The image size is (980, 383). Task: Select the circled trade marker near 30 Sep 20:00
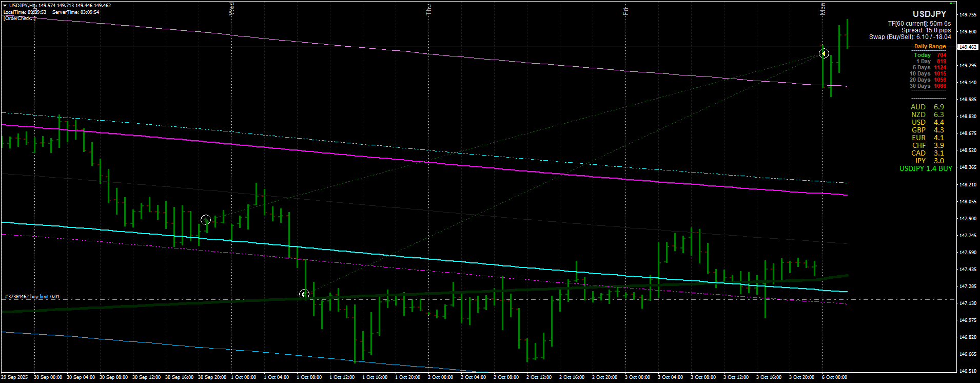(x=206, y=220)
